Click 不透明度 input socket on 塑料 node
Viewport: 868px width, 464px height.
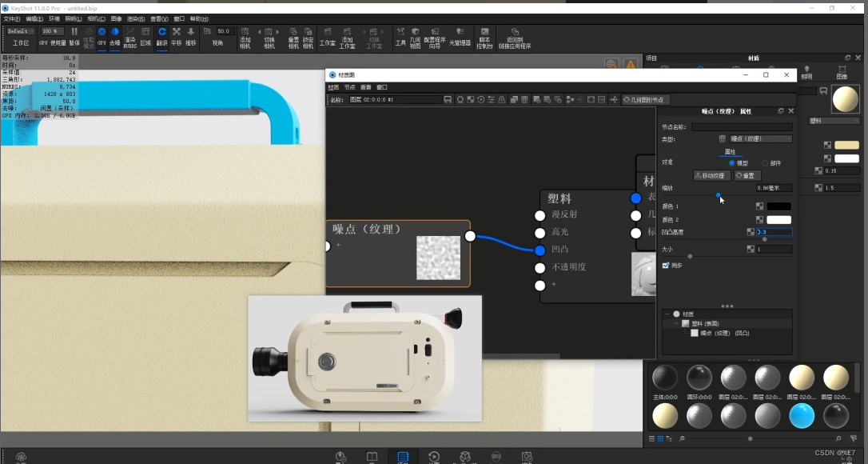[x=540, y=268]
